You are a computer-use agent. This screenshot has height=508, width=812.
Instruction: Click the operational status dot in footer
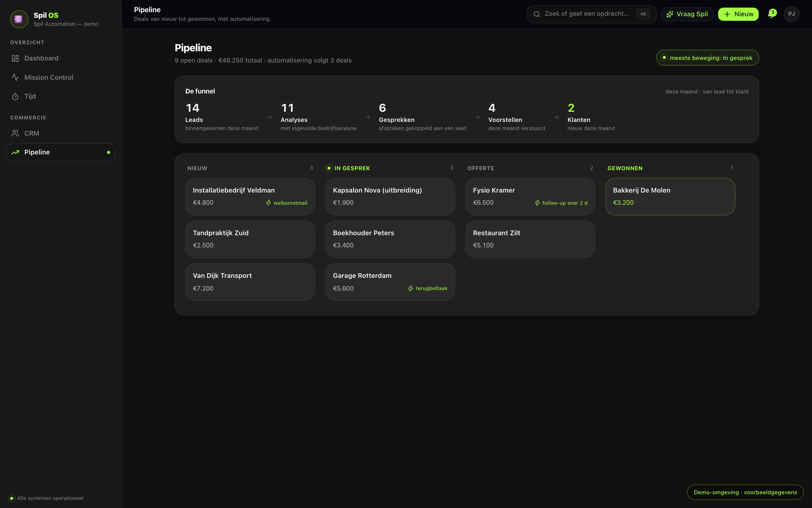[12, 498]
